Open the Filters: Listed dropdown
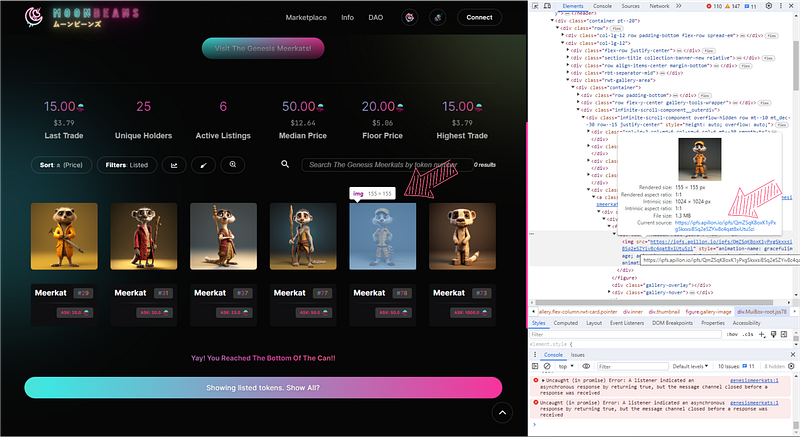The width and height of the screenshot is (800, 437). (127, 165)
